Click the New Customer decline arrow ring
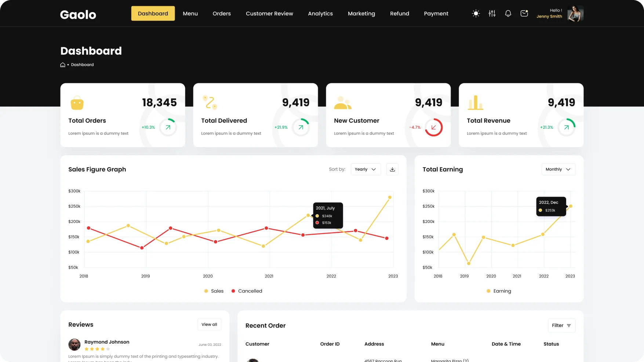This screenshot has height=362, width=644. (434, 127)
